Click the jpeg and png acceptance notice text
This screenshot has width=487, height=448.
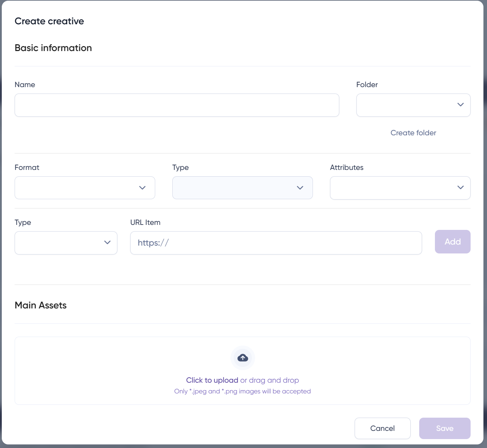[242, 391]
